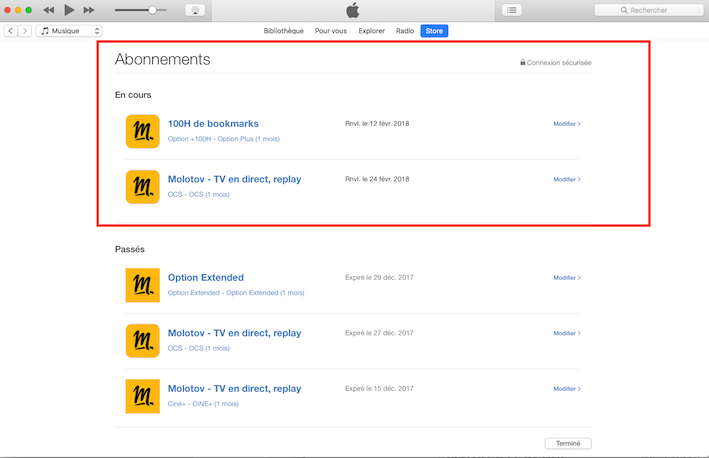This screenshot has height=458, width=709.
Task: Click Modifier for Molotov renewing 24 févr.
Action: (x=567, y=179)
